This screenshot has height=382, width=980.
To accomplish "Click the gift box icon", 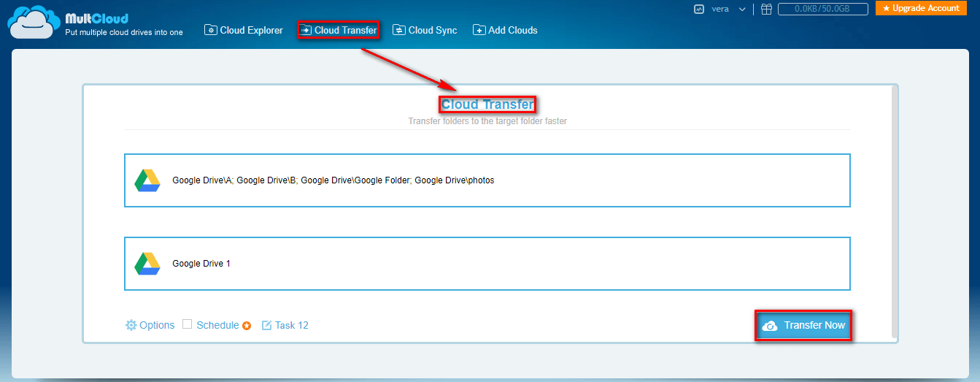I will pyautogui.click(x=765, y=9).
